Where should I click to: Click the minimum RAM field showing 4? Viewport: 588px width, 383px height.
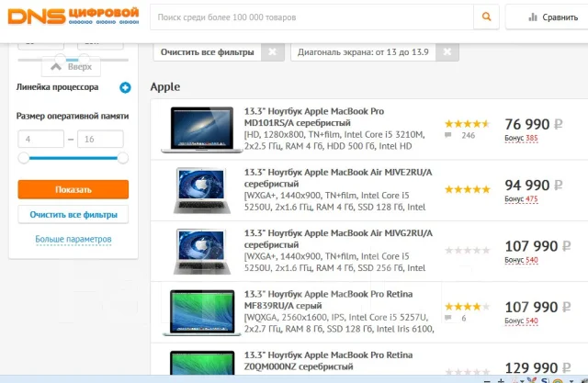(40, 139)
